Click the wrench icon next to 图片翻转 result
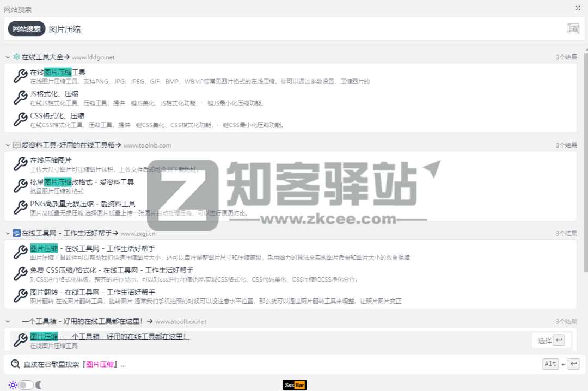This screenshot has width=588, height=391. 20,296
